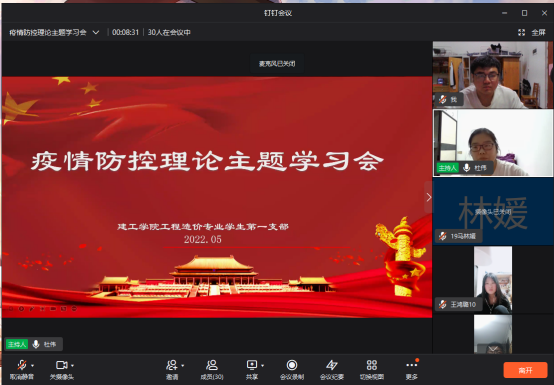Turn off camera with 关摄像头 icon
The width and height of the screenshot is (554, 385).
(61, 365)
